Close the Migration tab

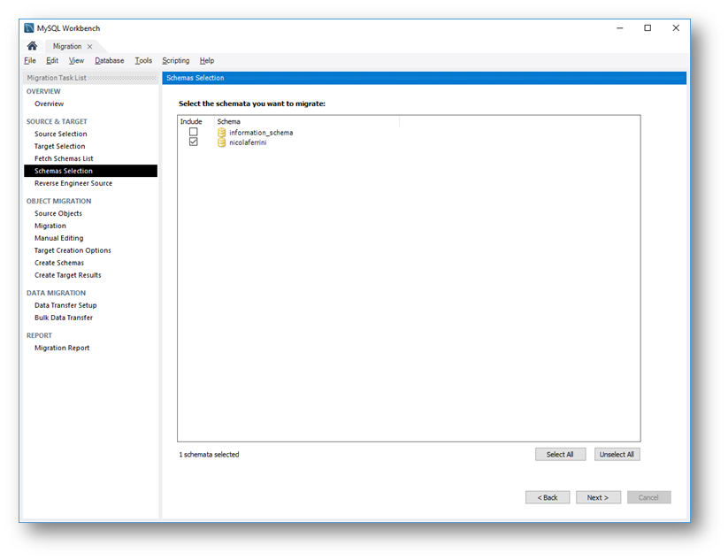coord(90,46)
